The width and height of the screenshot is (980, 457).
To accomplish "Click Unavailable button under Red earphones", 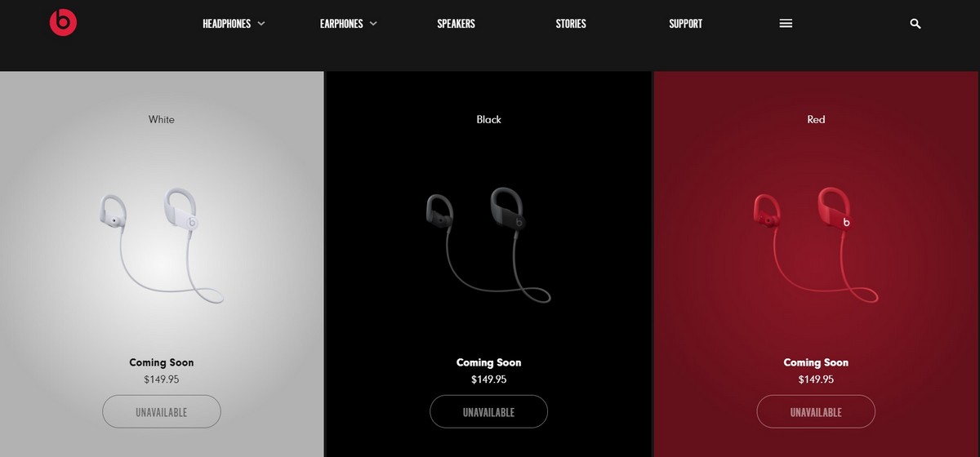I will [x=816, y=412].
